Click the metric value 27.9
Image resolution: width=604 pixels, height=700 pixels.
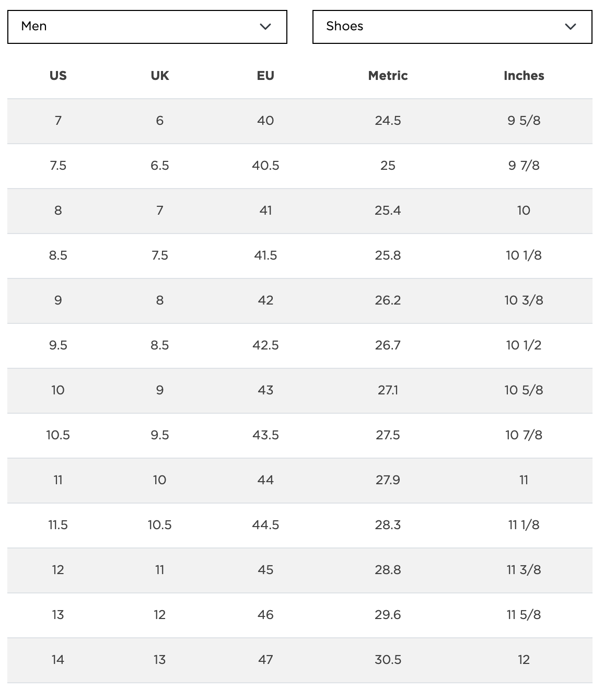click(x=388, y=480)
